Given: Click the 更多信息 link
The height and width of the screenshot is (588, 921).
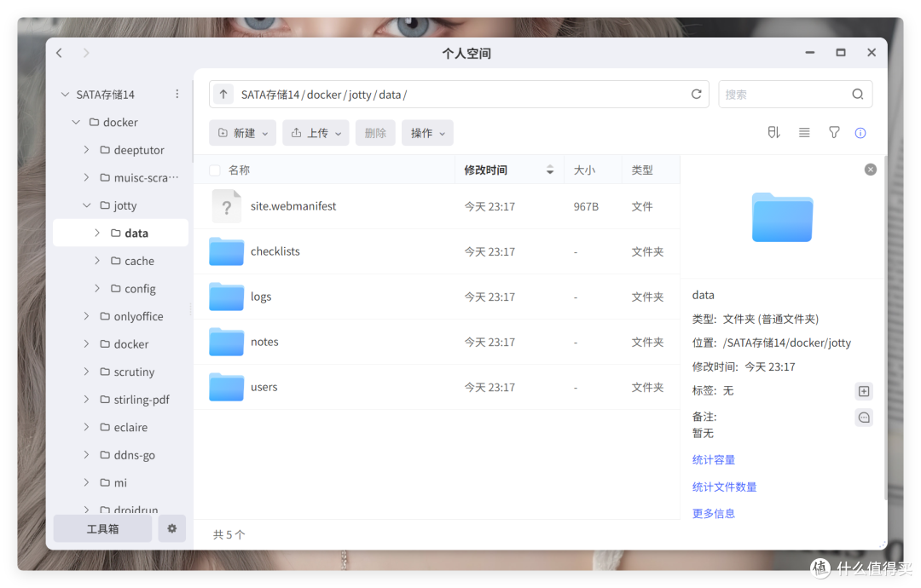Looking at the screenshot, I should 714,514.
